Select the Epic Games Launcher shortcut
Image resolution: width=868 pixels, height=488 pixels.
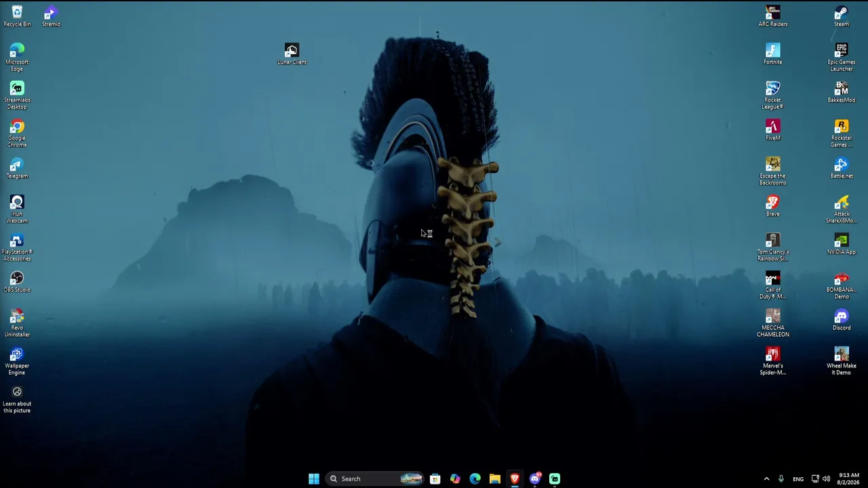pyautogui.click(x=842, y=58)
